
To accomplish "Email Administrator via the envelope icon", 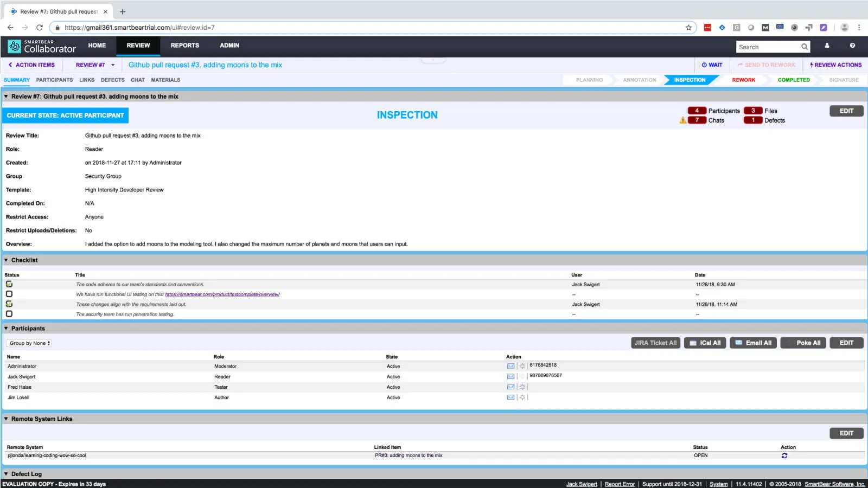I will (510, 366).
